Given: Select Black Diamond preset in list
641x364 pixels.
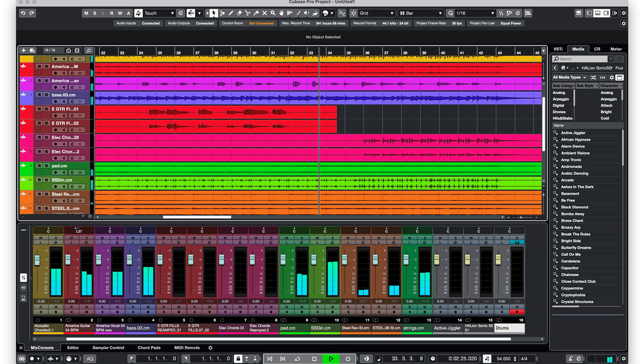Looking at the screenshot, I should pos(574,207).
